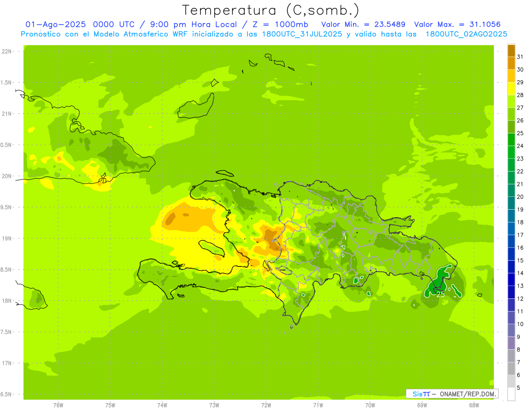532x411 pixels.
Task: Select the 'Valor Max. = 31.1056' reading
Action: pos(458,24)
